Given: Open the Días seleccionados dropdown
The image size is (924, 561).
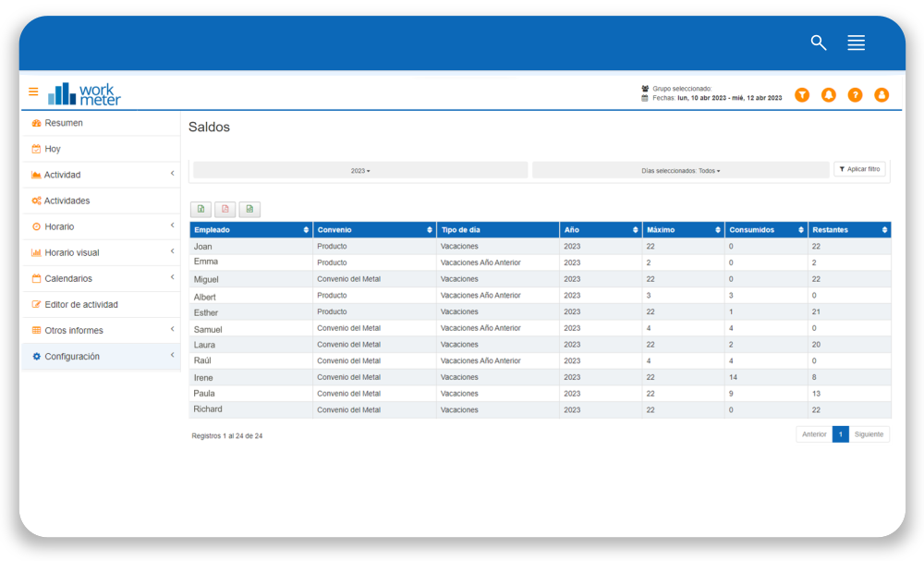Looking at the screenshot, I should (x=680, y=171).
